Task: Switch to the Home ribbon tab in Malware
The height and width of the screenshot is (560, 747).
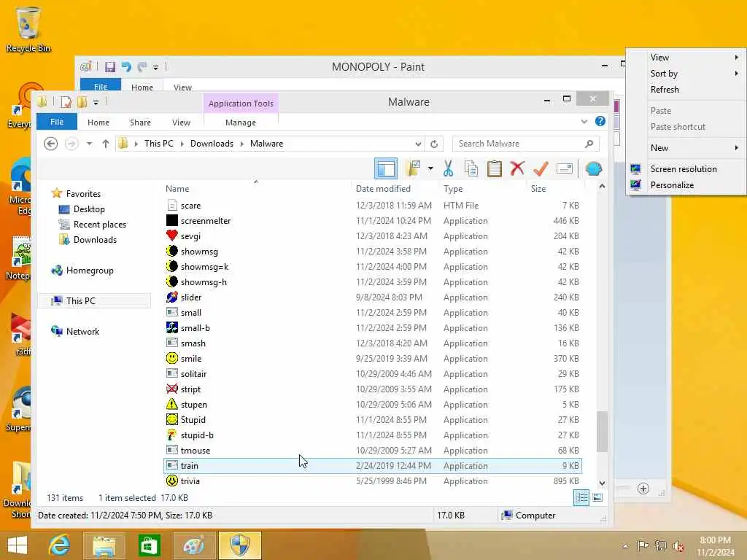Action: (x=98, y=122)
